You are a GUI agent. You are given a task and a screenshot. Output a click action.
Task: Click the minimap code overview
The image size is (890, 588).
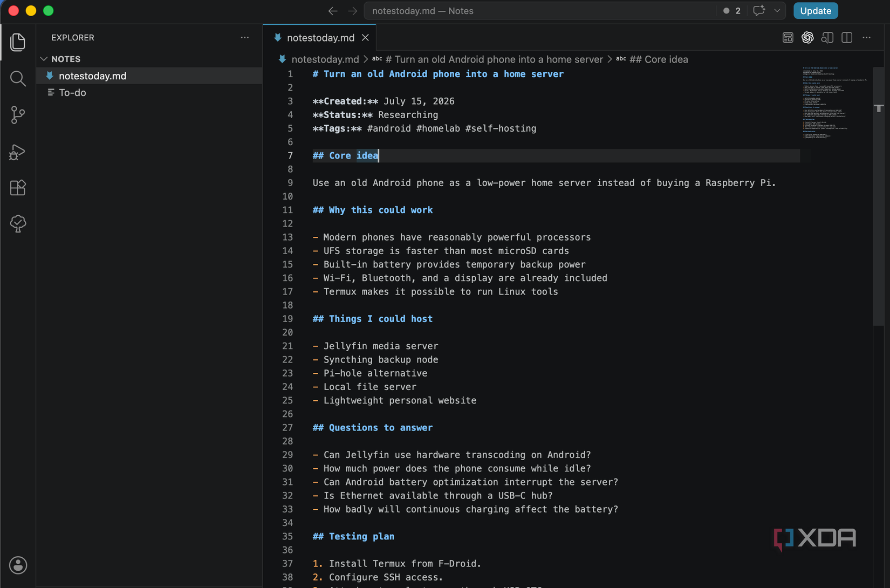coord(835,102)
